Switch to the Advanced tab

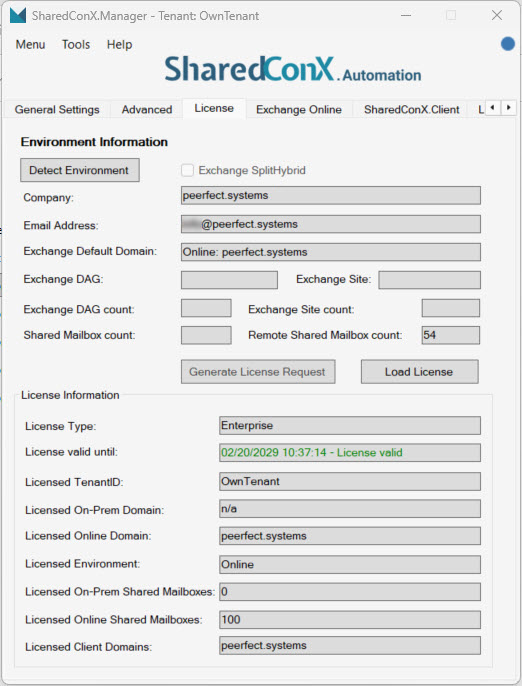(147, 109)
